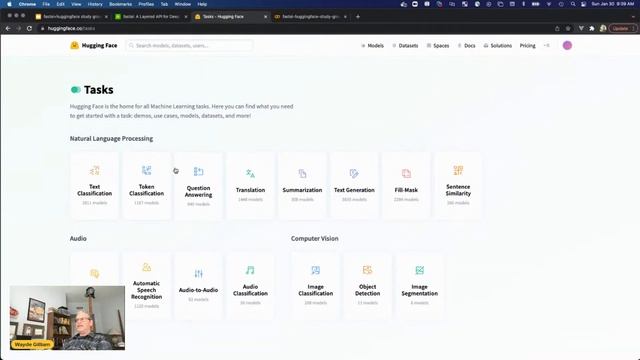Click the Apple menu icon
The width and height of the screenshot is (640, 360).
click(x=9, y=4)
